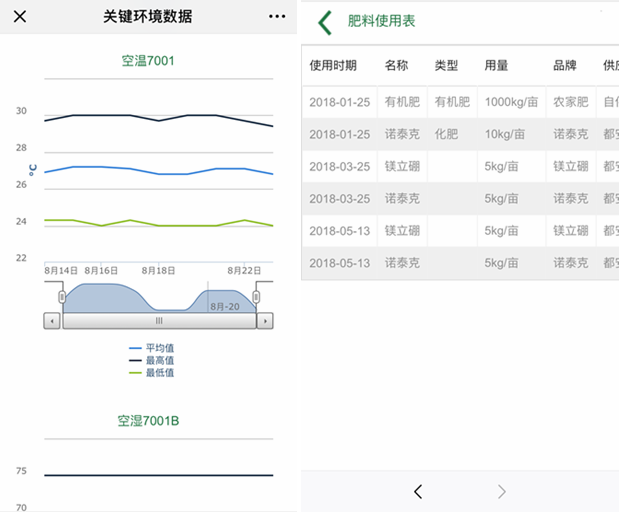Open the 2018-03-25 镁立硼 row

coord(450,166)
